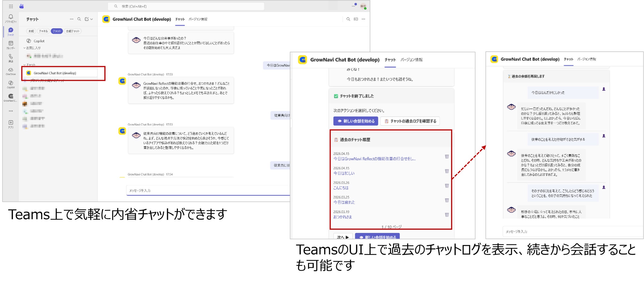Open おつかれさま history link
The image size is (644, 281).
click(x=343, y=217)
